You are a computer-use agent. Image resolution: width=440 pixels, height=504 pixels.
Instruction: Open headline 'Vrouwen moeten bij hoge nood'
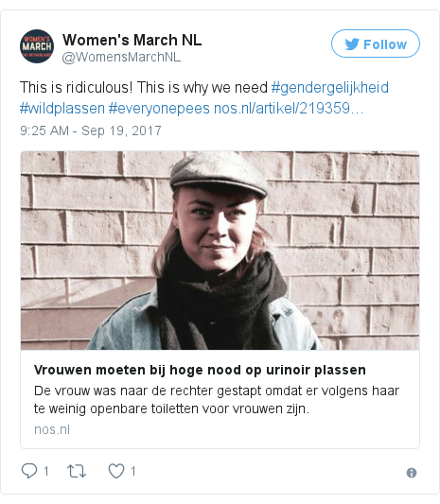pyautogui.click(x=200, y=370)
